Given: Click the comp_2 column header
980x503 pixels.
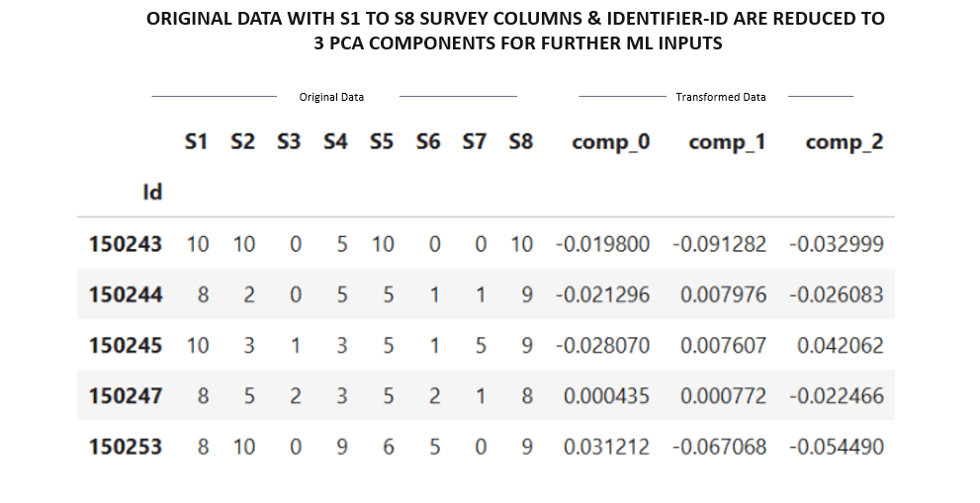Looking at the screenshot, I should [844, 142].
